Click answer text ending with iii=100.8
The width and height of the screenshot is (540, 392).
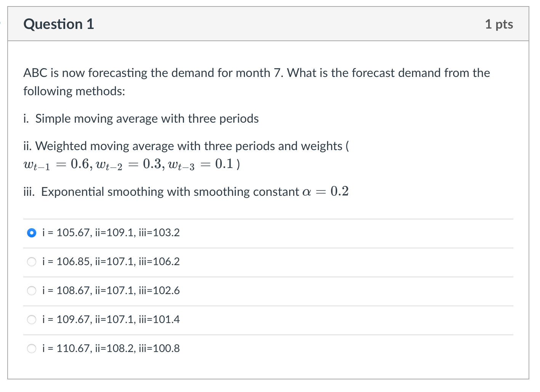tap(111, 349)
